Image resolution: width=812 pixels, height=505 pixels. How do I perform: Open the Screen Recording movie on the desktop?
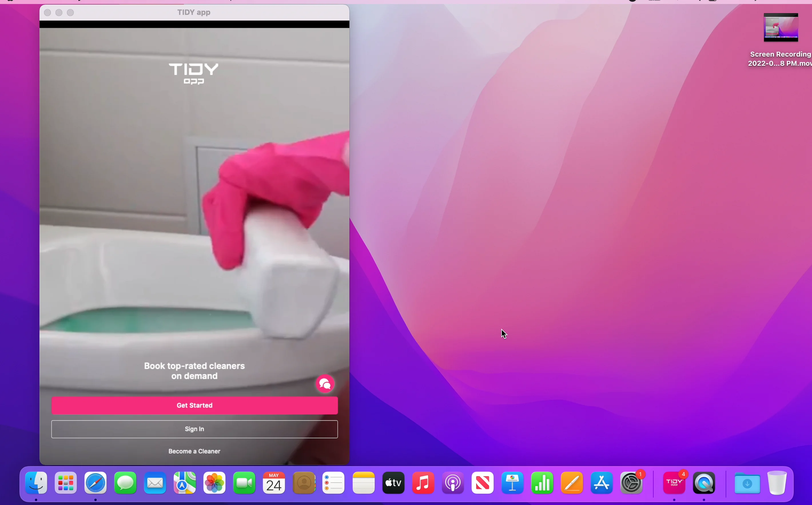(x=781, y=28)
